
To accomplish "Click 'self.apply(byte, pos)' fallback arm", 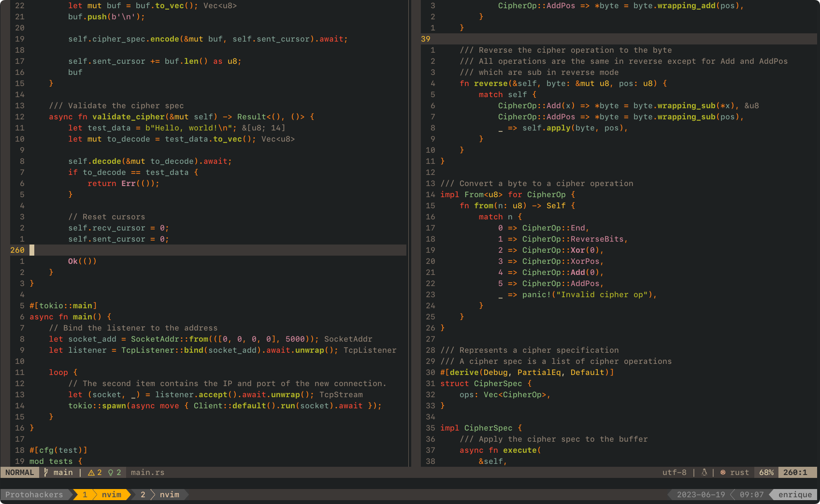I will 573,128.
